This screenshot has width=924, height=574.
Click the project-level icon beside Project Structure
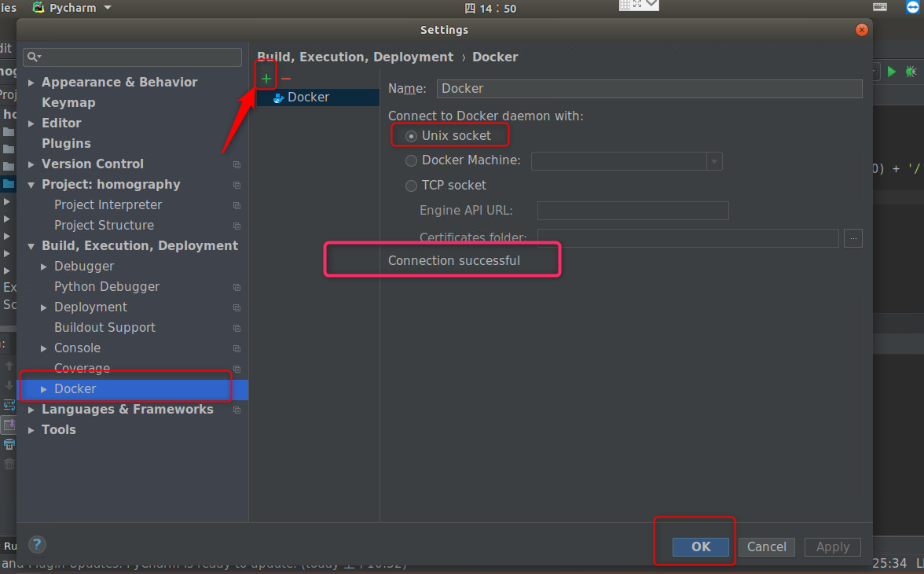click(237, 226)
